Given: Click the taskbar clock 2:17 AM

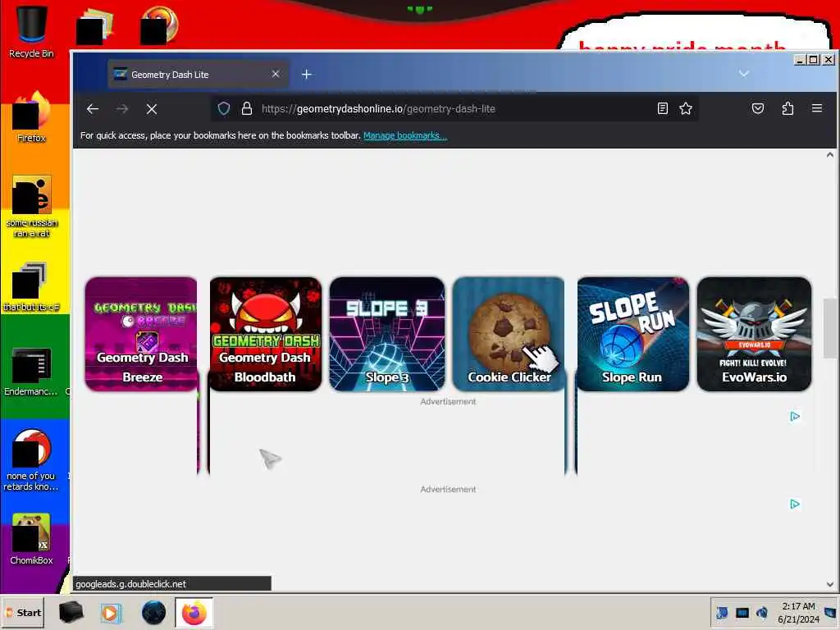Looking at the screenshot, I should (x=798, y=606).
